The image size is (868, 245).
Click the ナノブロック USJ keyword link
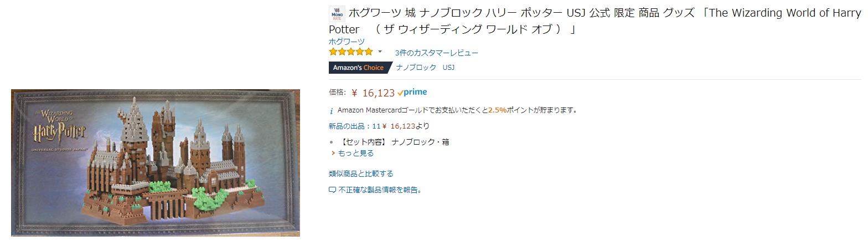click(425, 68)
